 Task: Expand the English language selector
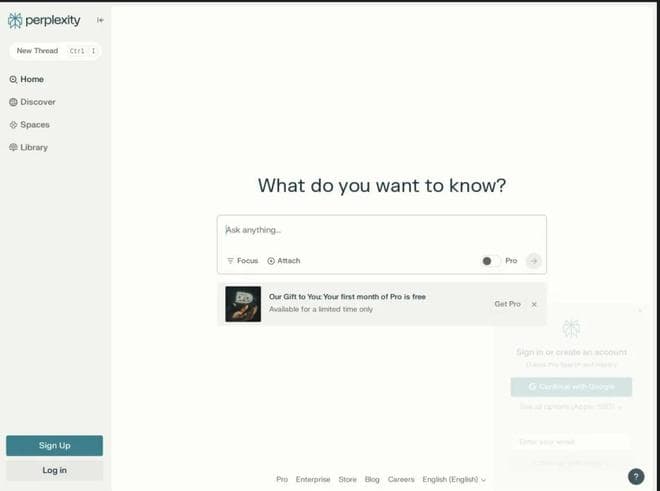click(455, 480)
